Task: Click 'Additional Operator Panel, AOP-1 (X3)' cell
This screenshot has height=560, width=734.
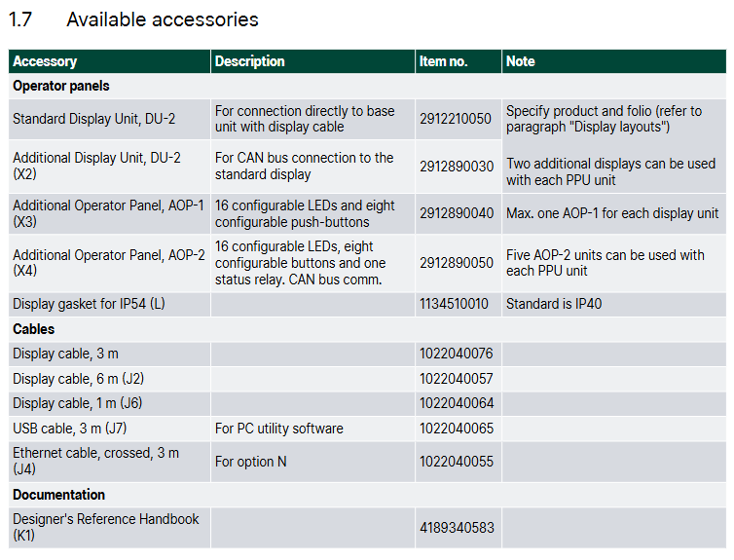Action: click(108, 213)
